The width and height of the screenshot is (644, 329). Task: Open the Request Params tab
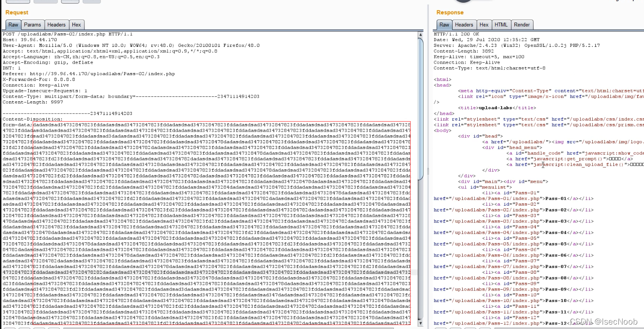pyautogui.click(x=32, y=25)
